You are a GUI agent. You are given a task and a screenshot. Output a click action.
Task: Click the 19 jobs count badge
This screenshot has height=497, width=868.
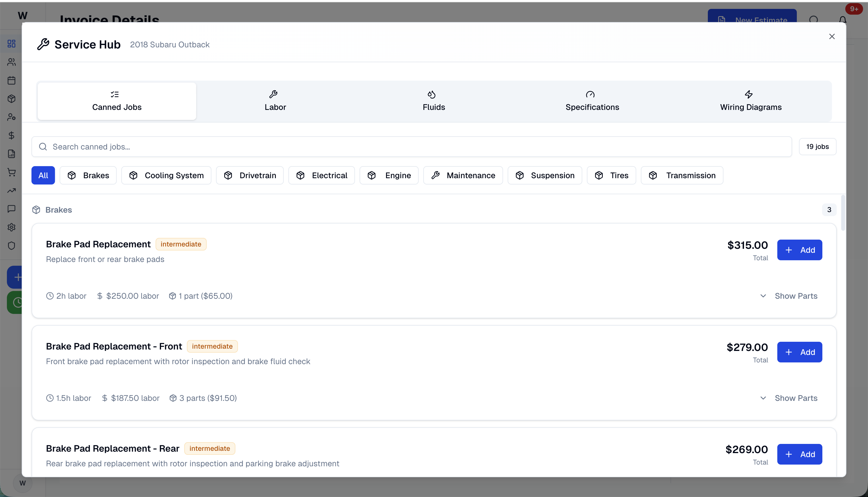tap(817, 147)
